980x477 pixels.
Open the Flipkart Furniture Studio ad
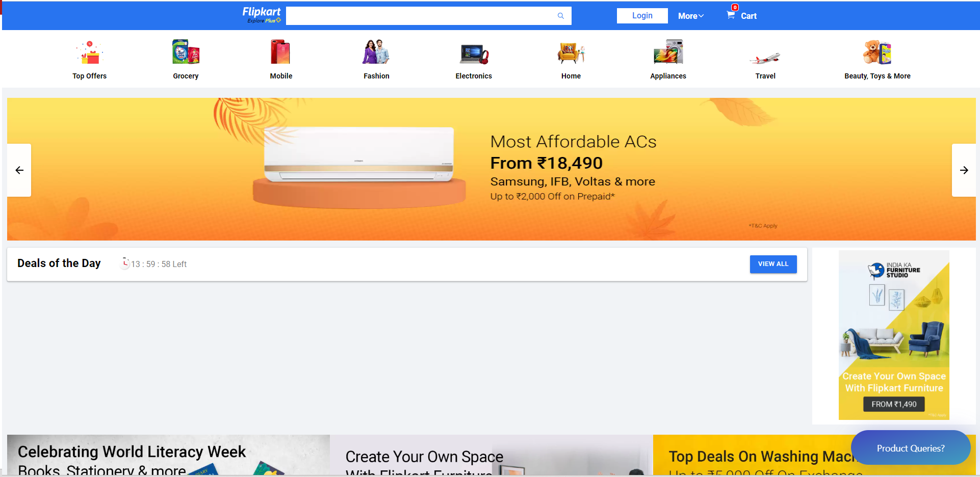pyautogui.click(x=893, y=335)
